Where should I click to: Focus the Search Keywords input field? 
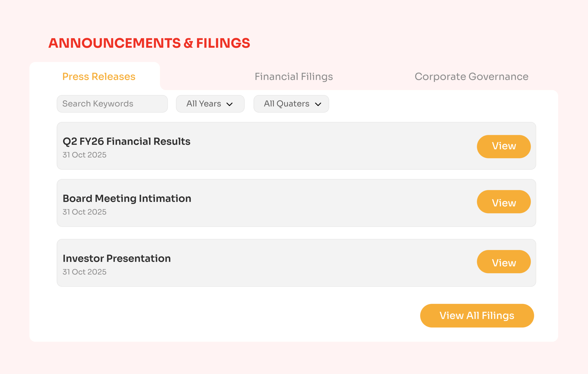pos(112,104)
